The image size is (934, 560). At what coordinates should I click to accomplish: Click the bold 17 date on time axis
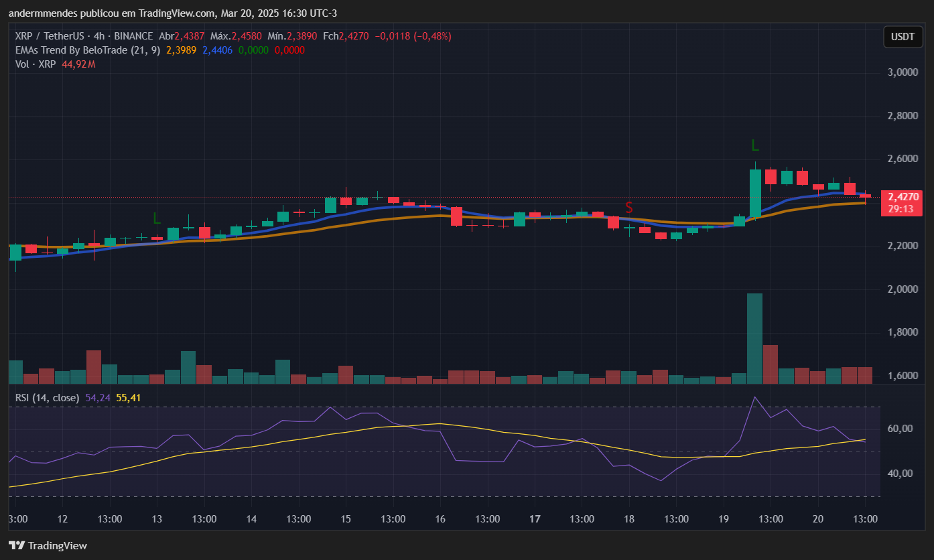[535, 519]
